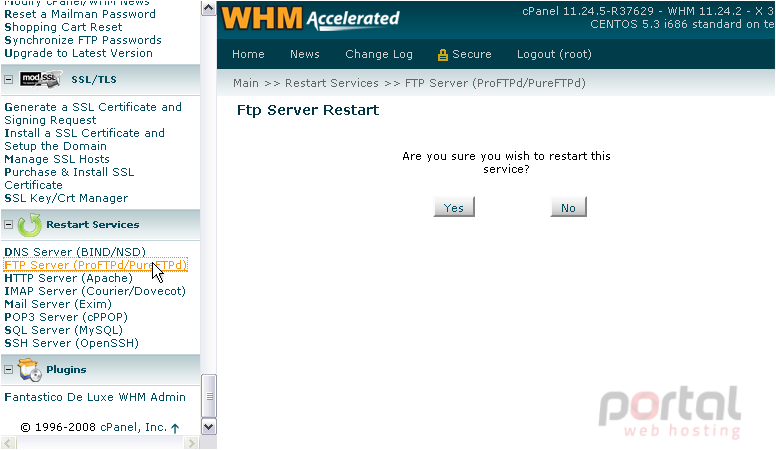Open Shopping Cart Reset
Image resolution: width=776 pixels, height=450 pixels.
(63, 27)
